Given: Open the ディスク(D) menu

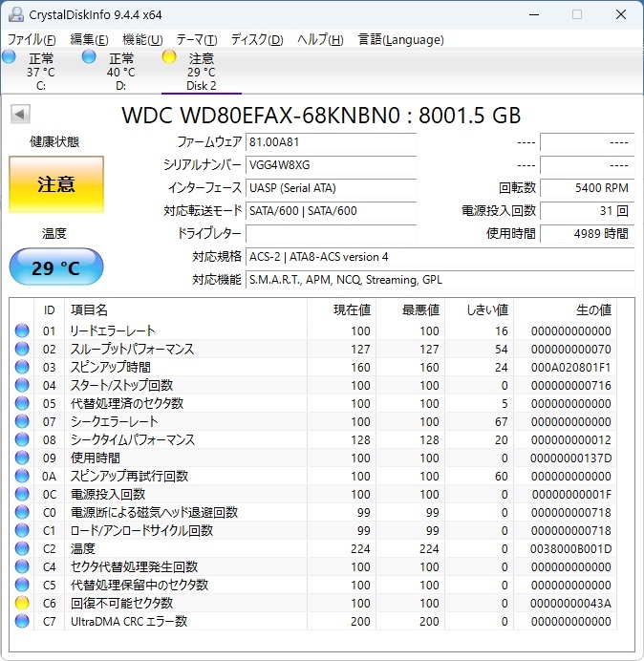Looking at the screenshot, I should [x=257, y=39].
